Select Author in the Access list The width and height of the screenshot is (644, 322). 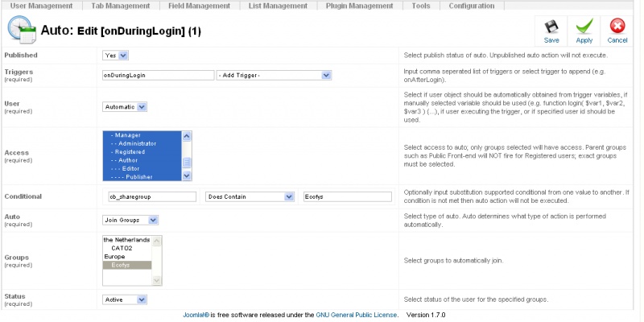[x=142, y=160]
